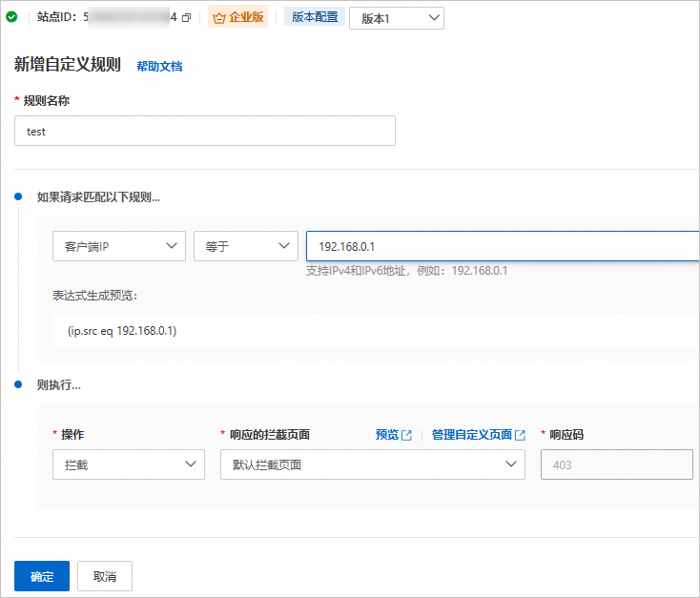The height and width of the screenshot is (598, 700).
Task: Click the IP value input 192.168.0.1
Action: [503, 246]
